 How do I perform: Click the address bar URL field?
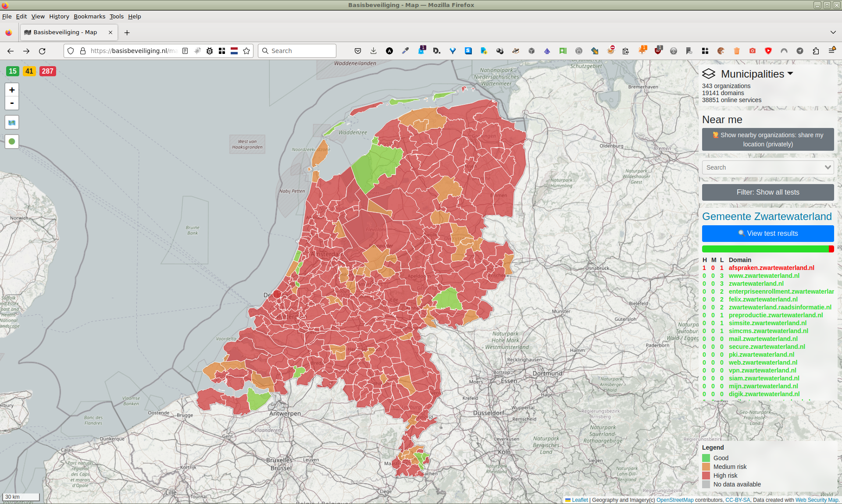click(x=134, y=51)
